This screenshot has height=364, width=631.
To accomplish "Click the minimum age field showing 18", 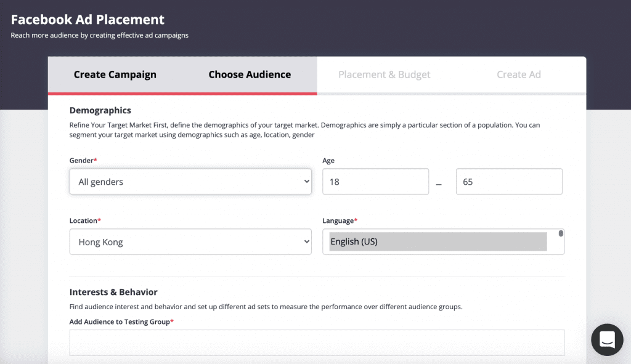I will 375,182.
